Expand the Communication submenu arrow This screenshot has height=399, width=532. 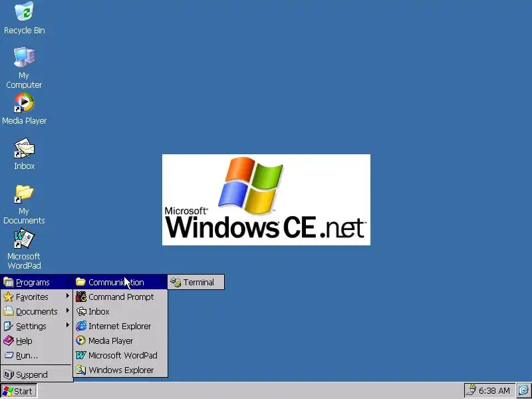(162, 281)
